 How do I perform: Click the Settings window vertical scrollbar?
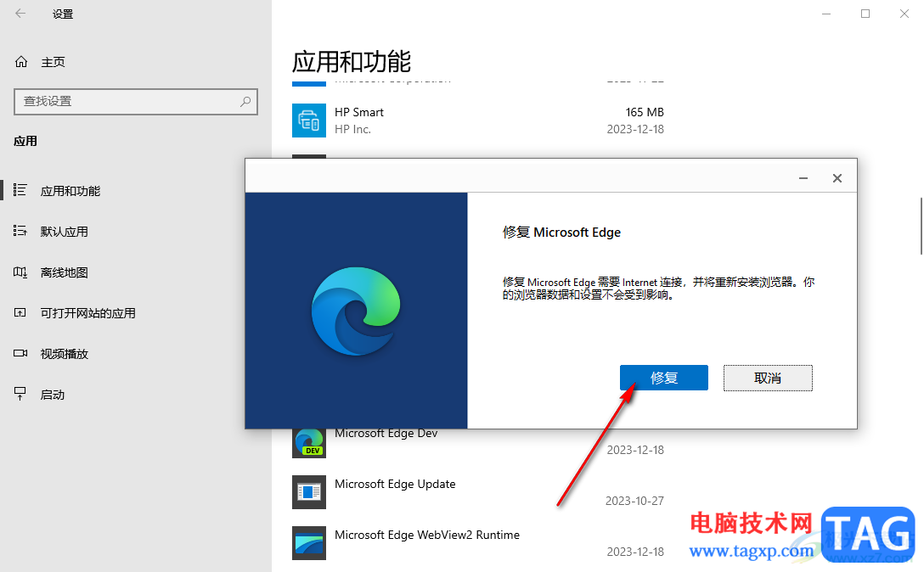[921, 227]
